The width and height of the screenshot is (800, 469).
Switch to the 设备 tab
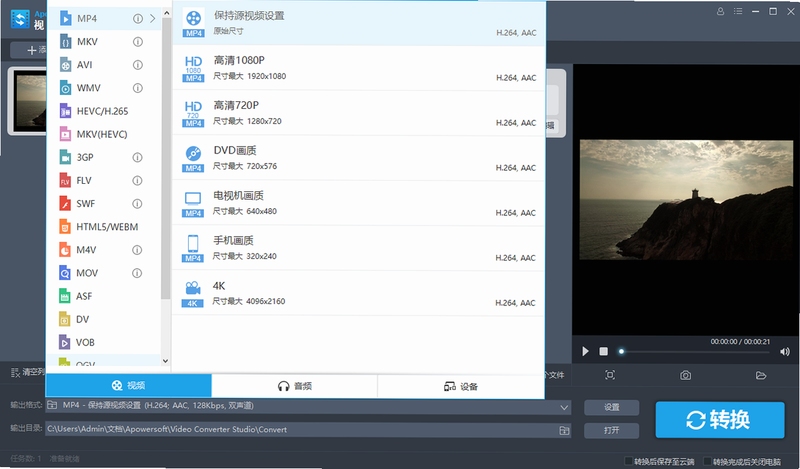point(461,386)
